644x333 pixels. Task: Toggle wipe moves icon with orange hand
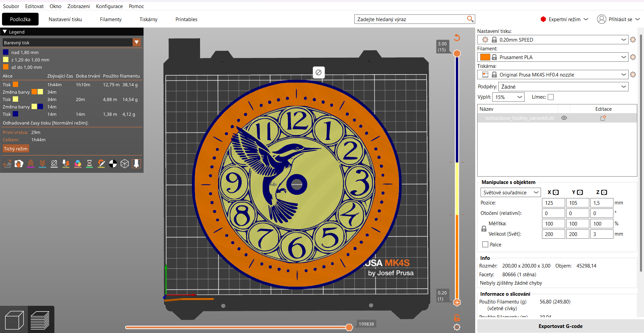pos(19,164)
